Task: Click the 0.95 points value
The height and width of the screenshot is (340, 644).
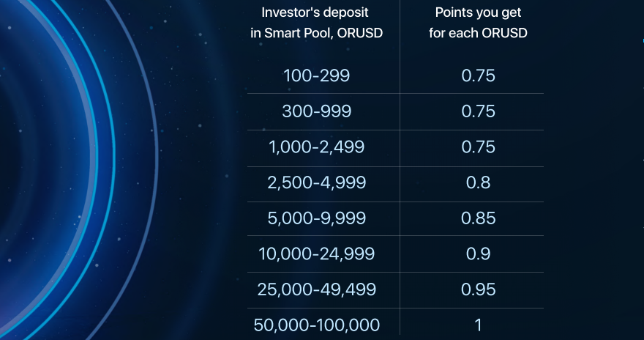Action: pos(478,289)
